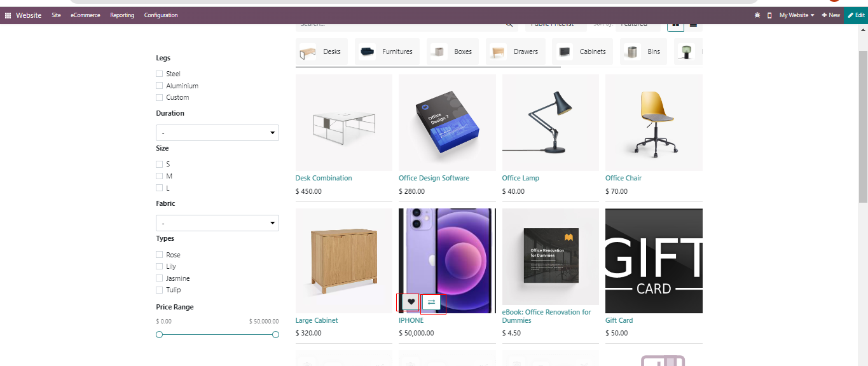Open the Office Design Software product link
868x366 pixels.
click(434, 178)
